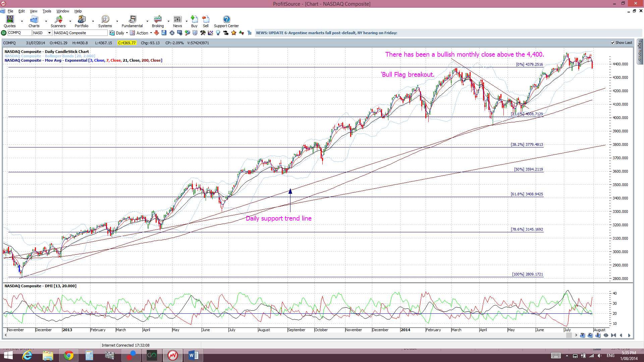Open the Fundamental analysis icon
This screenshot has height=362, width=644.
coord(132,21)
